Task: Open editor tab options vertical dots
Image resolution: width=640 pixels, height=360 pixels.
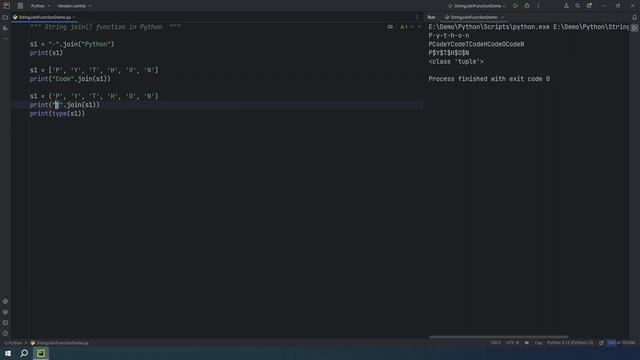Action: click(417, 18)
